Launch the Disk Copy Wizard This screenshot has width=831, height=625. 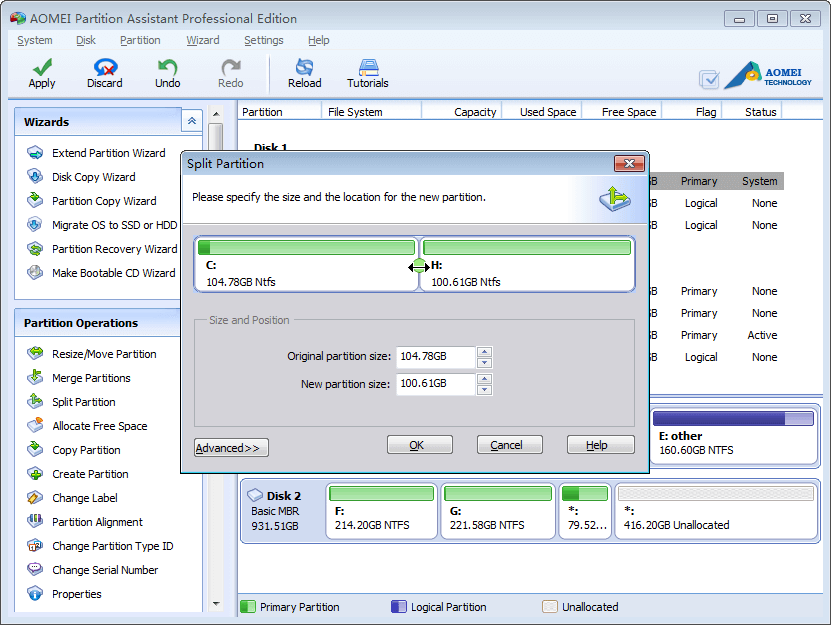click(x=81, y=177)
